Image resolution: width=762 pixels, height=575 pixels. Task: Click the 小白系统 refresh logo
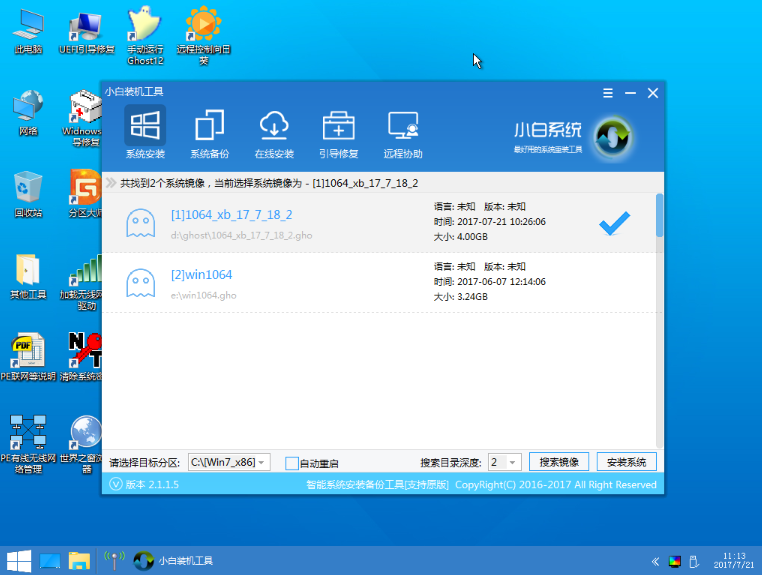[612, 137]
